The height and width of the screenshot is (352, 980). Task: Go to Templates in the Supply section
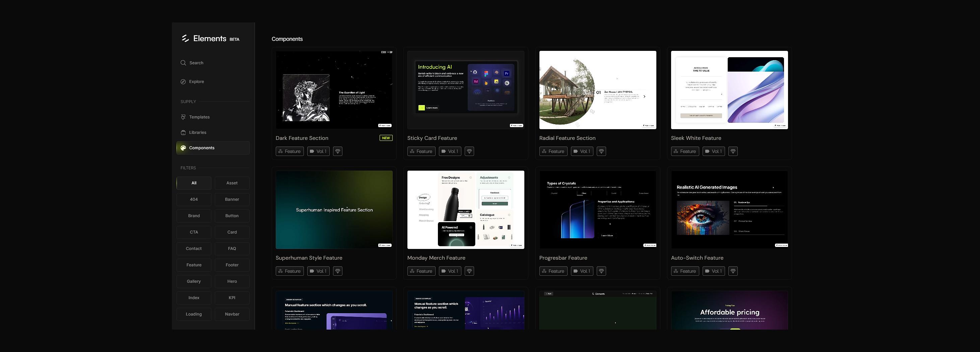[195, 117]
